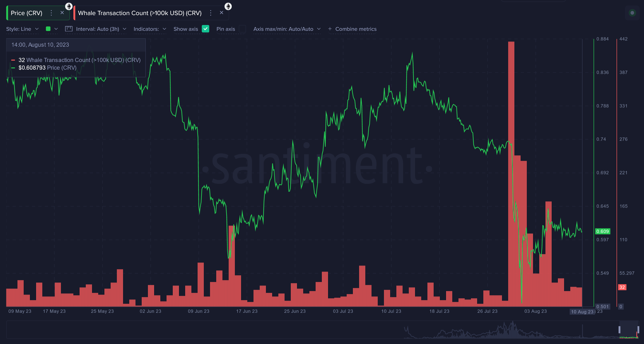Click the settings dots icon on Price (CRV)
644x344 pixels.
(x=51, y=12)
